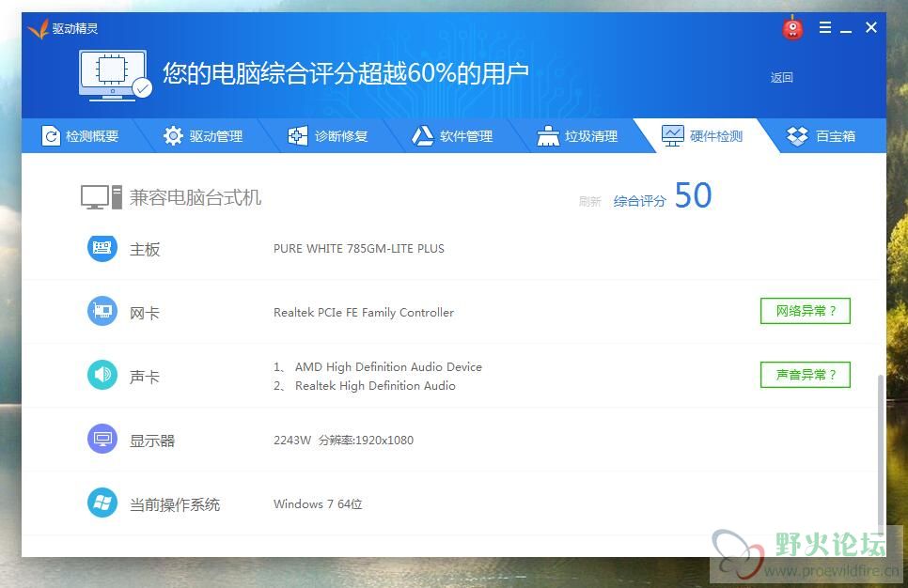The width and height of the screenshot is (908, 588).
Task: Click the vertical scrollbar of hardware list
Action: point(882,453)
